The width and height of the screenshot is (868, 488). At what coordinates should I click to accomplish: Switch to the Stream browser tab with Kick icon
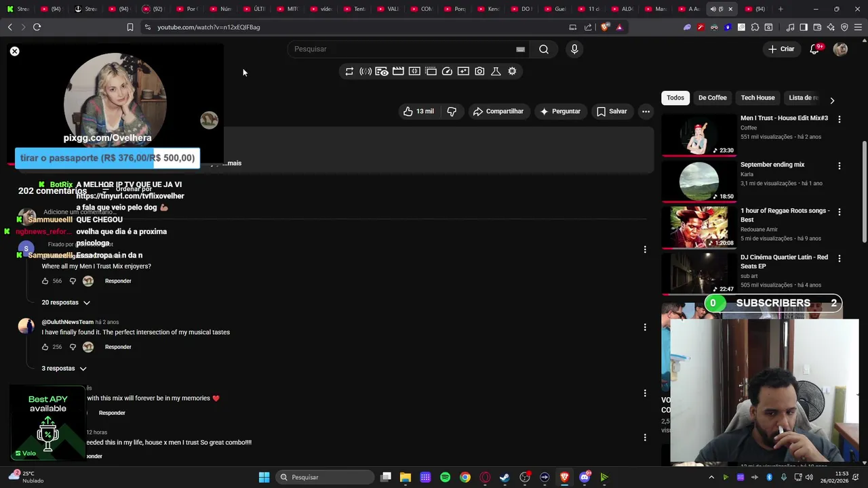coord(18,9)
